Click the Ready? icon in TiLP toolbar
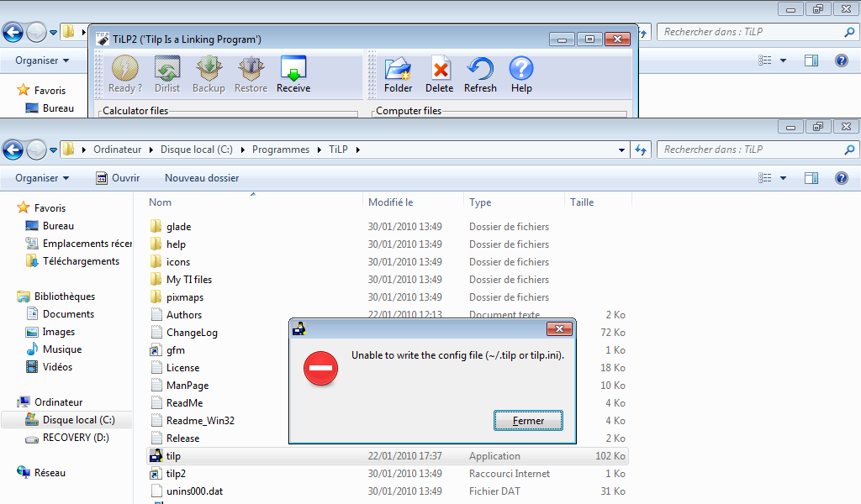This screenshot has width=861, height=504. click(124, 73)
